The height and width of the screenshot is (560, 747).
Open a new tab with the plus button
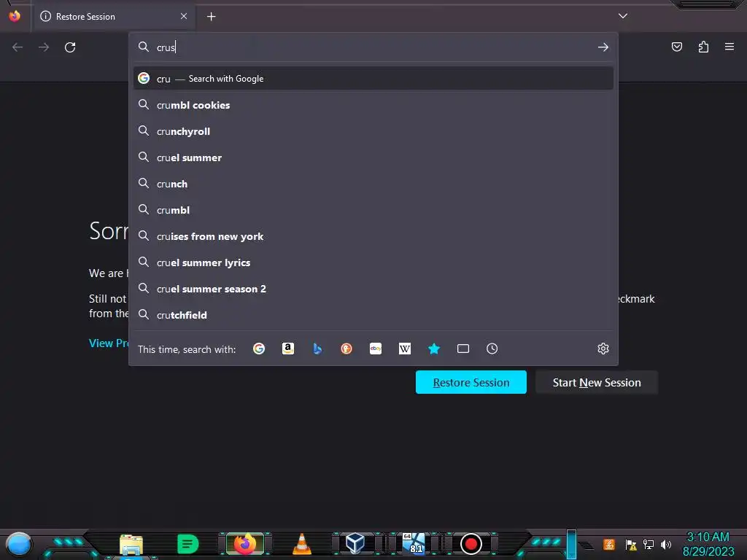(211, 17)
